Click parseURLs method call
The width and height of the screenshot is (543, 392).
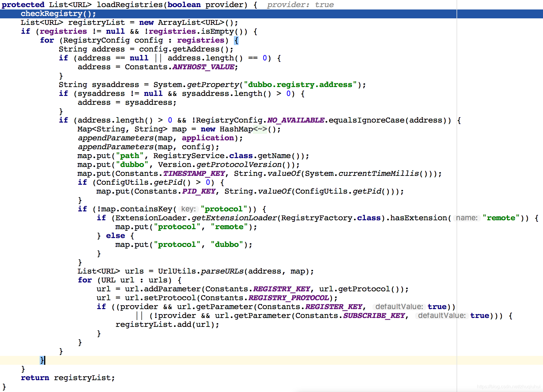[x=222, y=271]
